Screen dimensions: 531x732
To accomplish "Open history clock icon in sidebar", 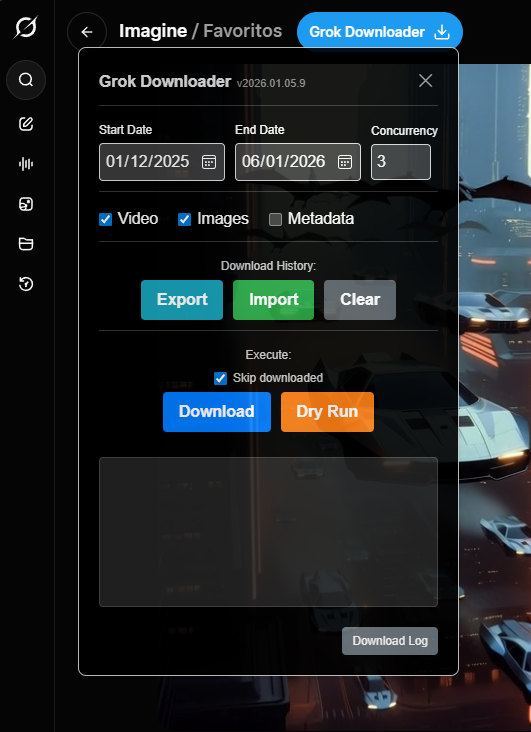I will click(26, 284).
